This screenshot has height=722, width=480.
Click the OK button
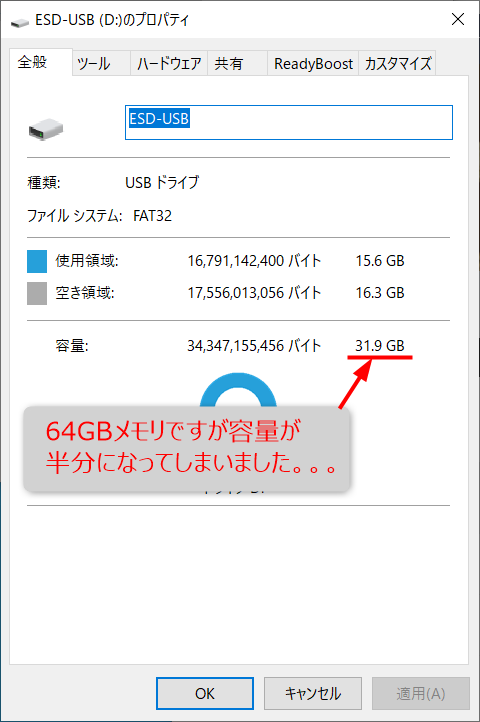[205, 693]
